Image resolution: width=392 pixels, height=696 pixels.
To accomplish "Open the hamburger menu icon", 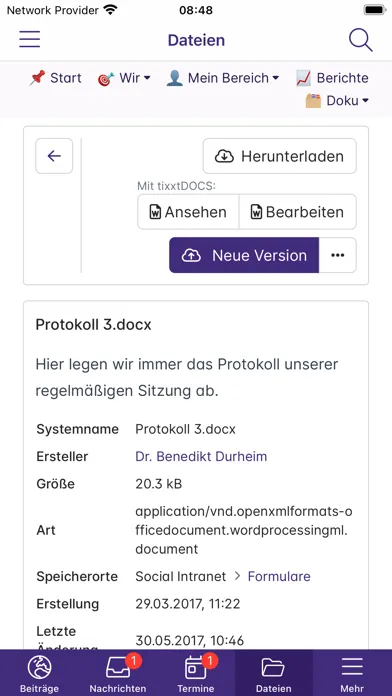I will point(29,40).
